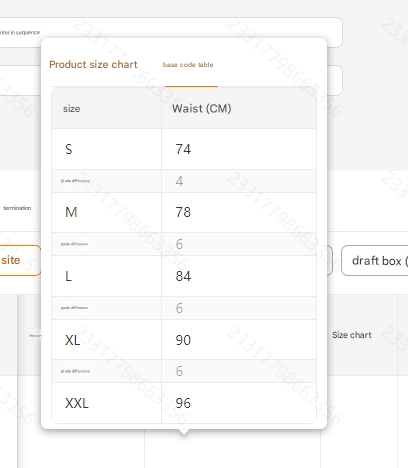Click the Waist (CM) column header
Image resolution: width=408 pixels, height=468 pixels.
[x=202, y=109]
